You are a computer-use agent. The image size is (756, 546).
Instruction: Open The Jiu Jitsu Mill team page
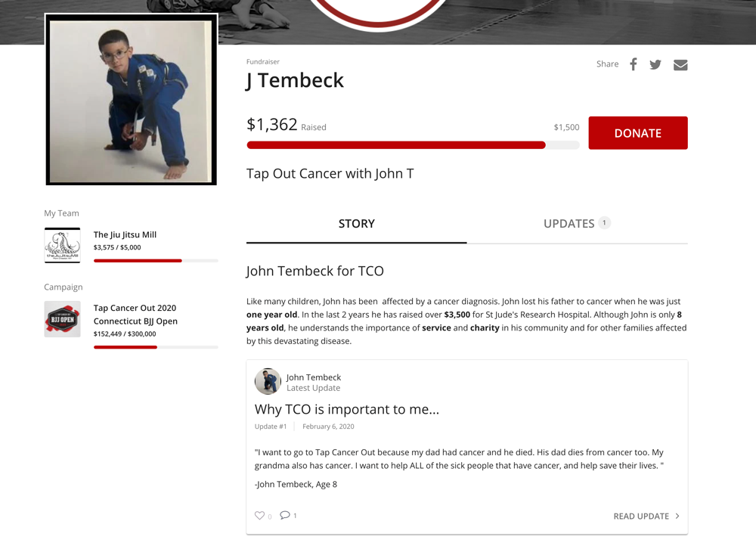point(125,234)
